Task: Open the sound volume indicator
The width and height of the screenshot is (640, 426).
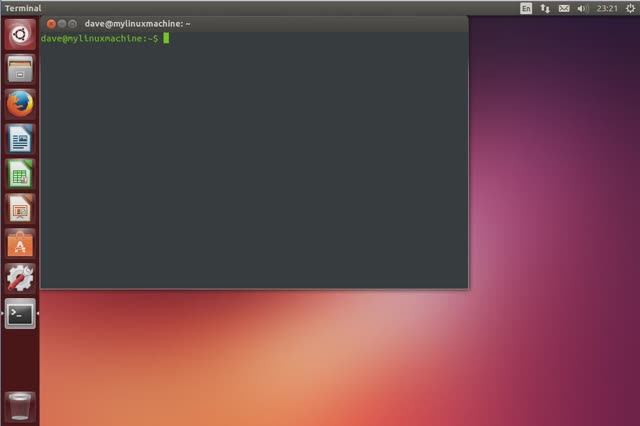Action: pos(582,8)
